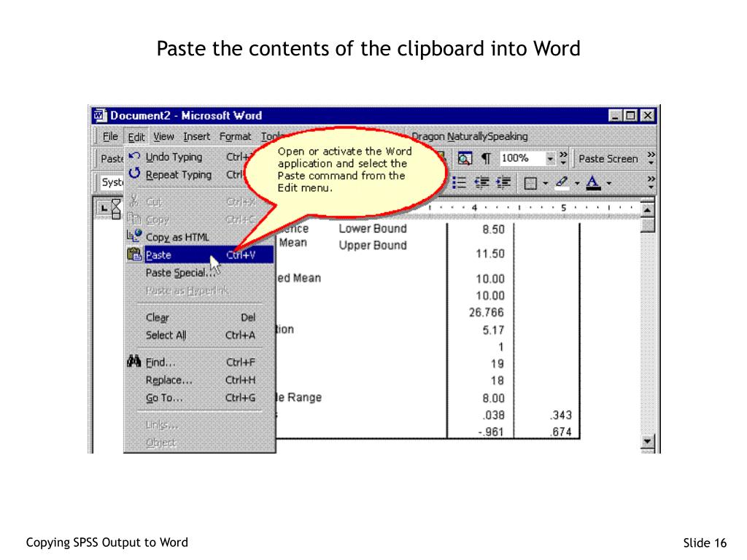Image resolution: width=747 pixels, height=560 pixels.
Task: Open the Dragon NaturallySpeaking menu
Action: pyautogui.click(x=469, y=136)
